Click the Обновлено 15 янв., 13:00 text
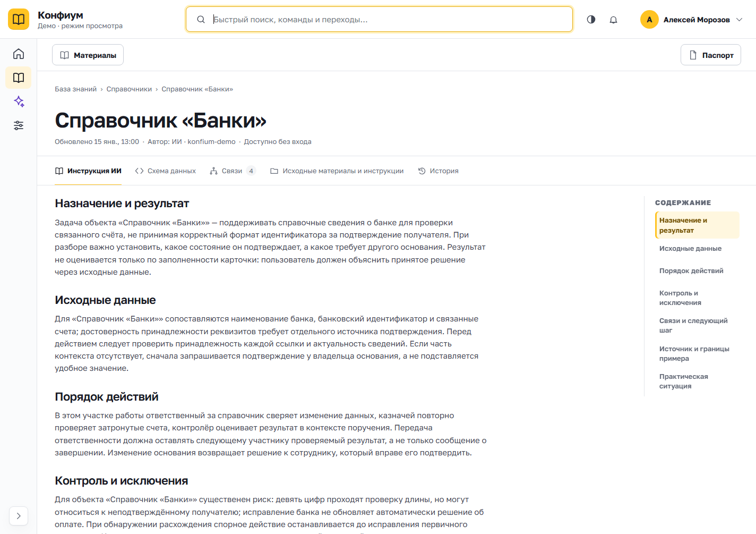Screen dimensions: 756x534 click(97, 142)
